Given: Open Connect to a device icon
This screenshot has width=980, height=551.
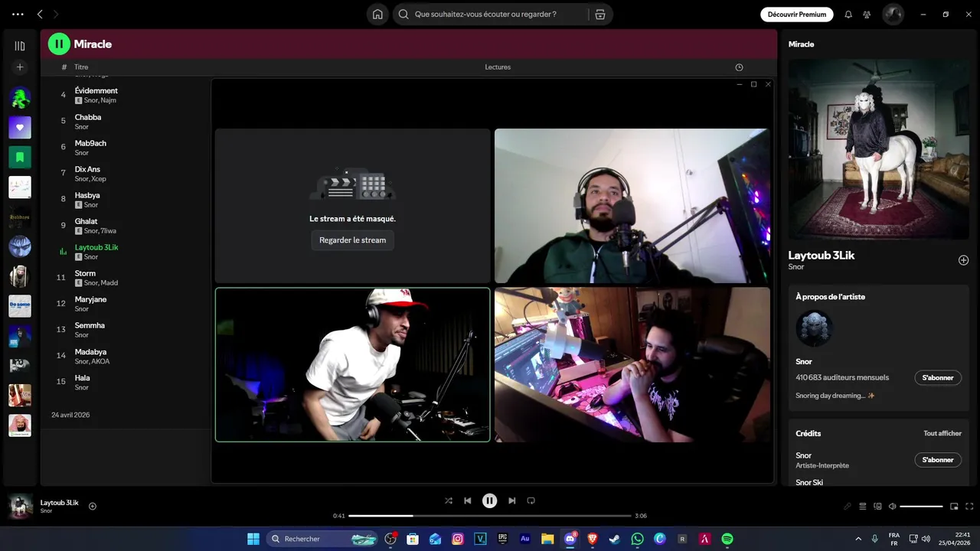Looking at the screenshot, I should 878,506.
